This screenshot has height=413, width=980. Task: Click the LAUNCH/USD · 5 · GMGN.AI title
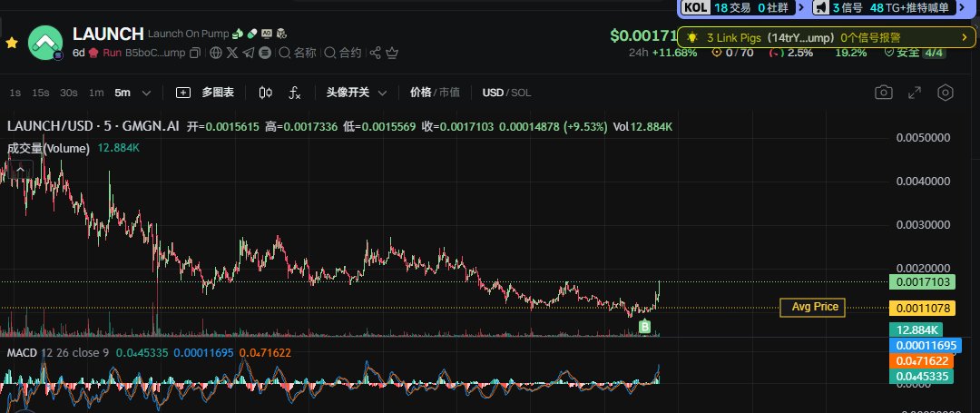[x=93, y=127]
